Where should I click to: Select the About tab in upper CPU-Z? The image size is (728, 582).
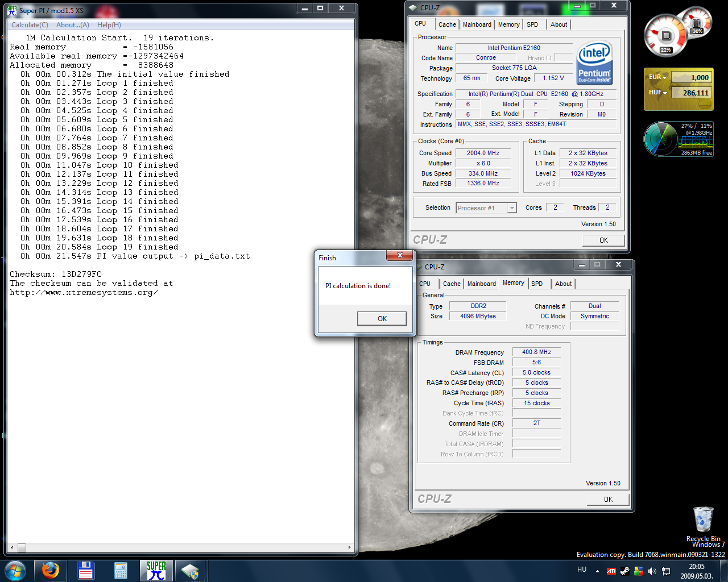pos(559,24)
